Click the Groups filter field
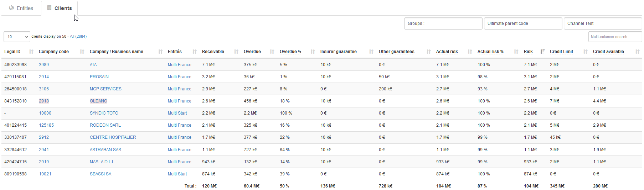The height and width of the screenshot is (190, 644). (x=443, y=23)
